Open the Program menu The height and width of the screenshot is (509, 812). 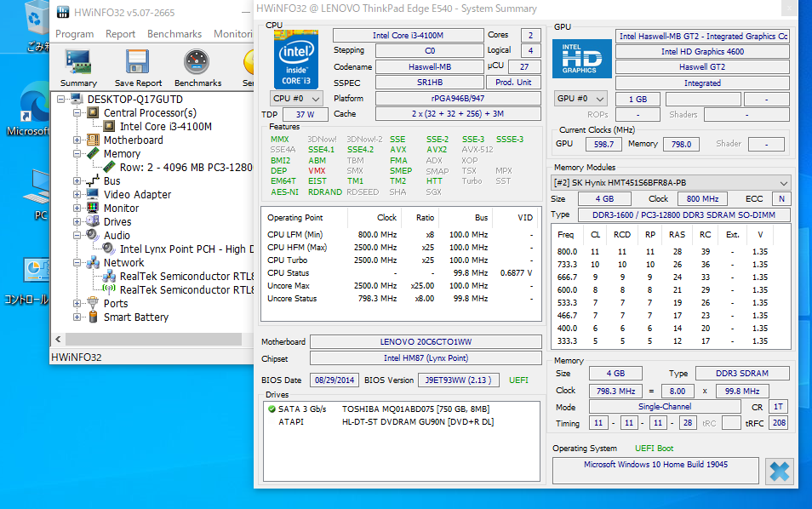click(74, 34)
